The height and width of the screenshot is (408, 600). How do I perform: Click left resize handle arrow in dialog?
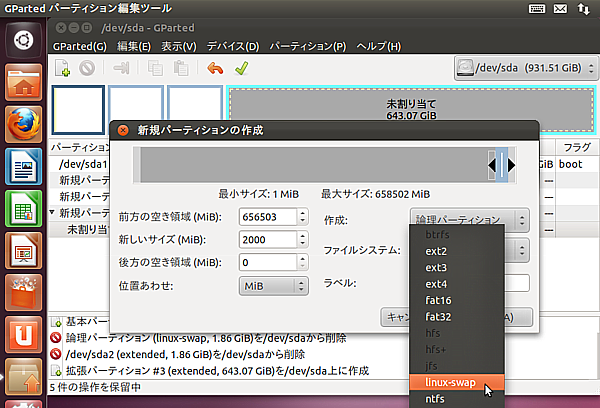[x=492, y=165]
